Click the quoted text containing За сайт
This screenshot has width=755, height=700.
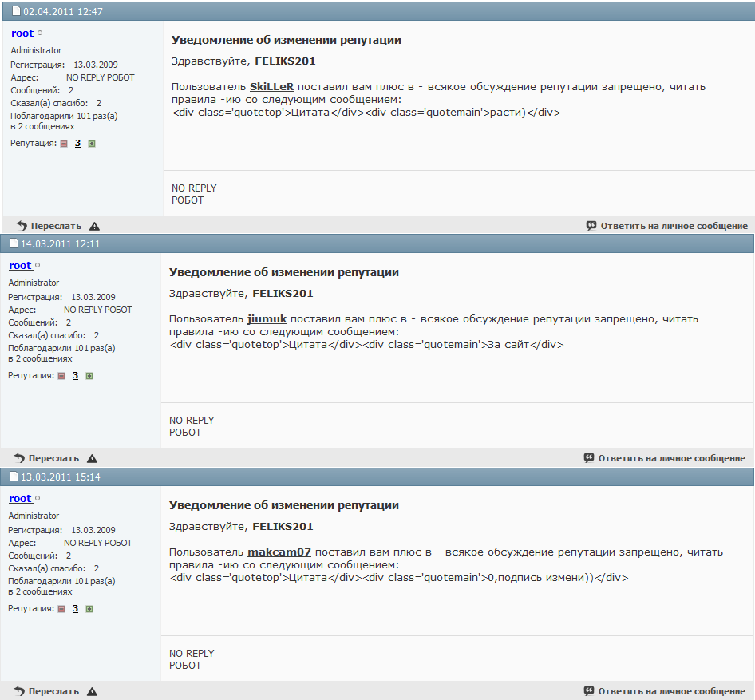point(366,345)
